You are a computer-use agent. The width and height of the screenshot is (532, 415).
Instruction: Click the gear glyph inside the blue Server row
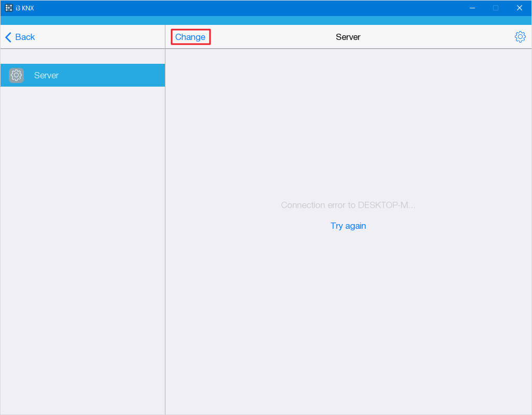[x=16, y=75]
